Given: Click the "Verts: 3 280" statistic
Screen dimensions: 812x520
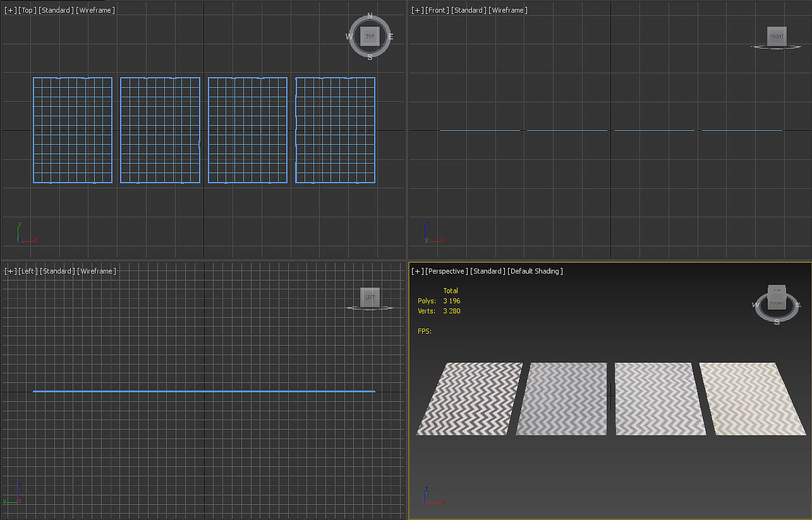Looking at the screenshot, I should point(439,311).
